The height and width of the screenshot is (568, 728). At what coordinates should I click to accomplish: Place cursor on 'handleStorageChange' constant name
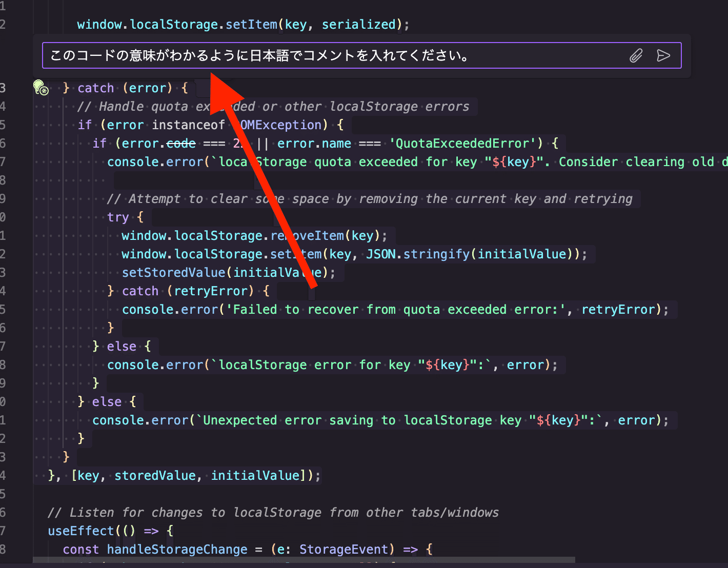pos(177,550)
